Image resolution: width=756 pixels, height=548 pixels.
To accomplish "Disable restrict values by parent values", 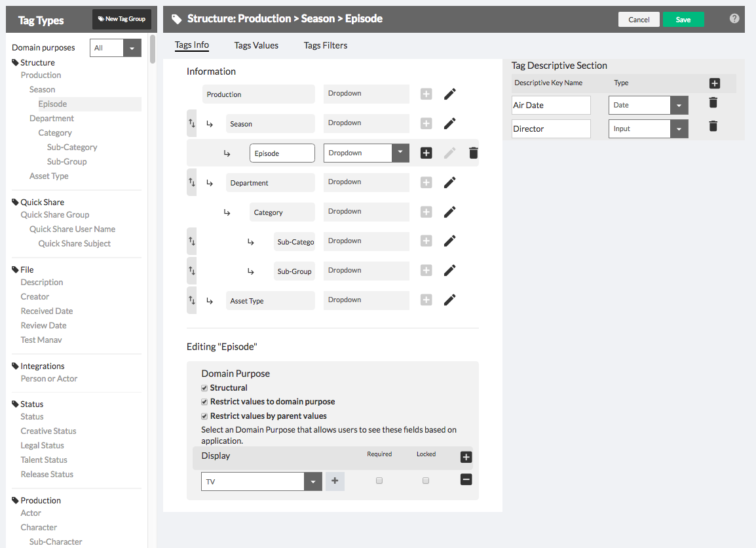I will pyautogui.click(x=204, y=416).
